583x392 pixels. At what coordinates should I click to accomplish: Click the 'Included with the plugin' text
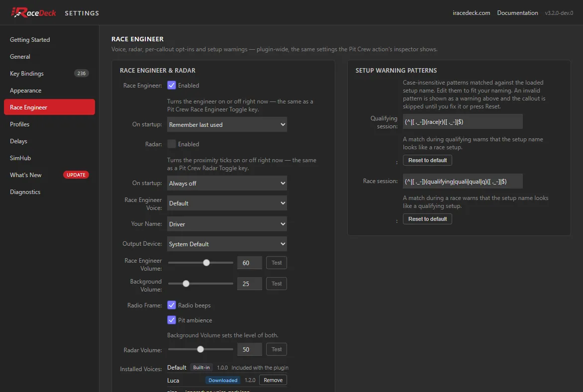pyautogui.click(x=260, y=368)
